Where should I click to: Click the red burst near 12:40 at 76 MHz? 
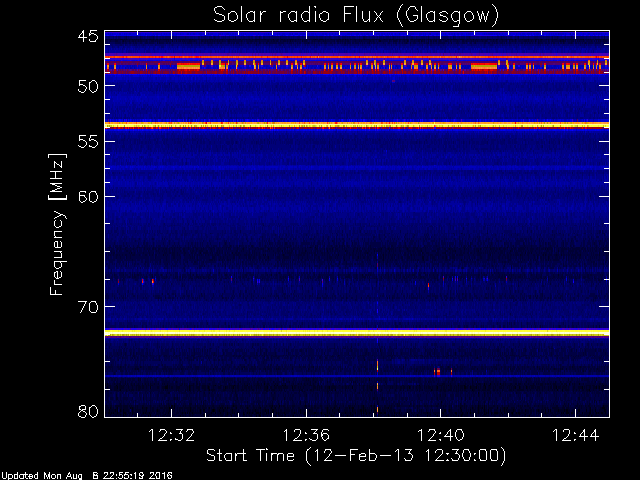click(438, 372)
